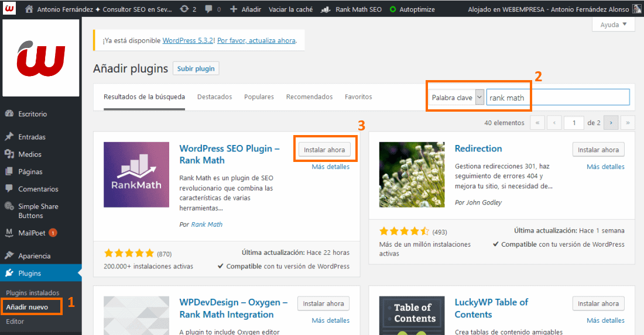The image size is (644, 335).
Task: Install the WordPress SEO Plugin – Rank Math
Action: pos(324,150)
